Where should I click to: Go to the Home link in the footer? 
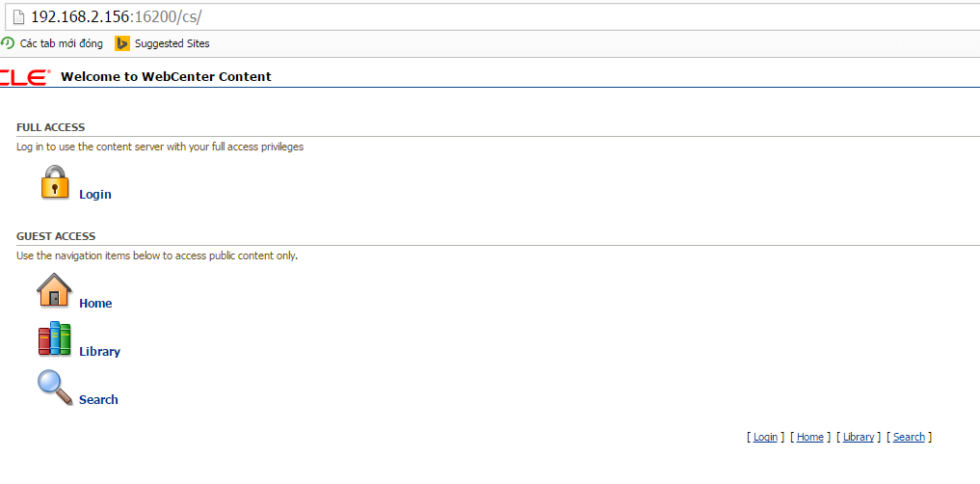click(x=809, y=438)
